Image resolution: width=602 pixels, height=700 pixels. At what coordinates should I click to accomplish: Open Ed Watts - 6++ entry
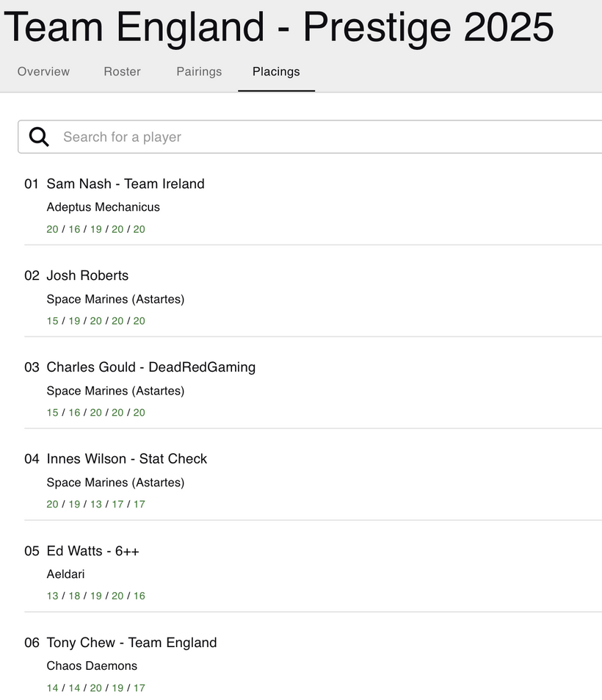93,551
